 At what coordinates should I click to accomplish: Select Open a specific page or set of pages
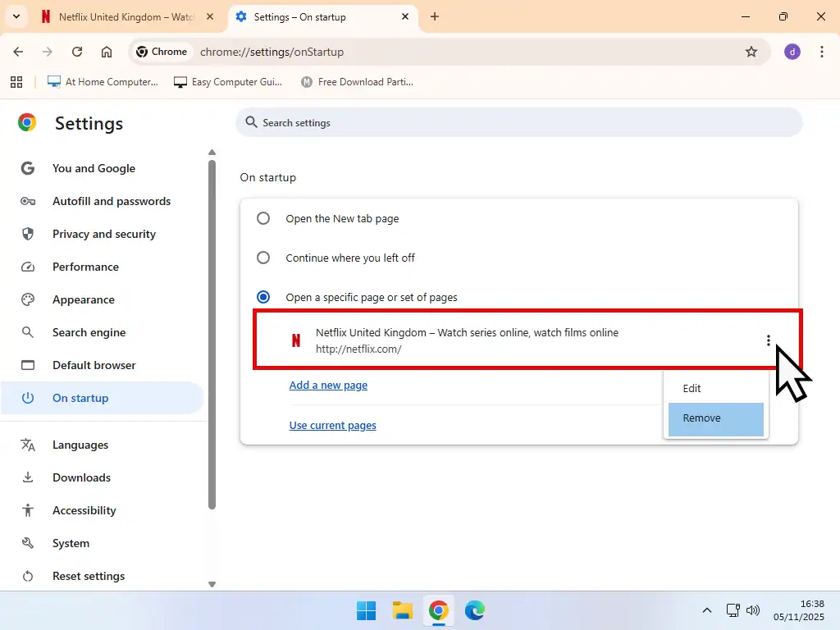point(262,297)
